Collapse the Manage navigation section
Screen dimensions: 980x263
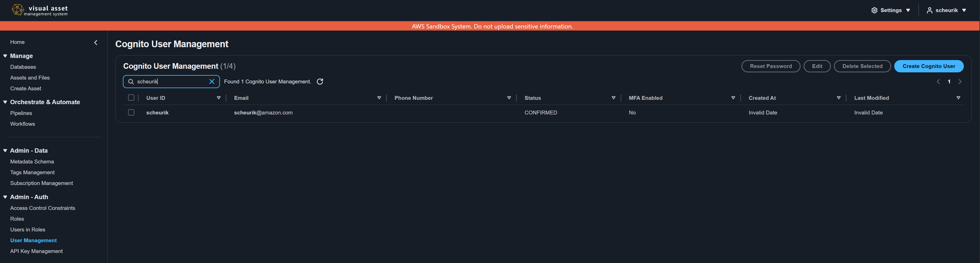tap(5, 56)
